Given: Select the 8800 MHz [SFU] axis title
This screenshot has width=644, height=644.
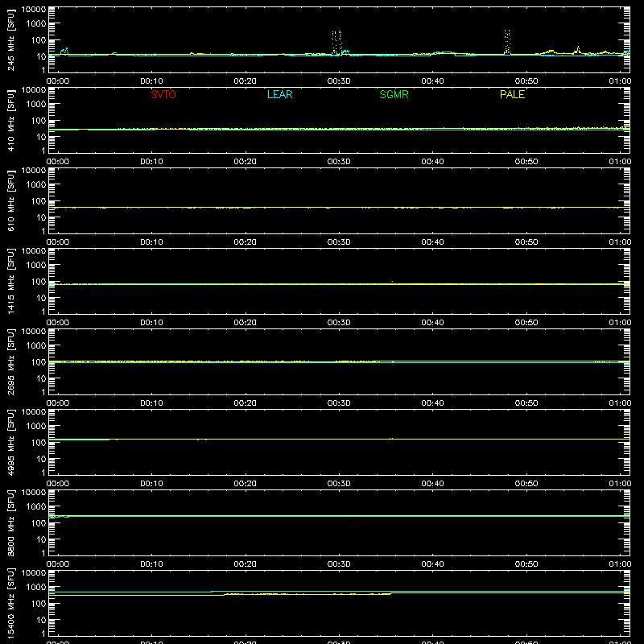Looking at the screenshot, I should click(x=11, y=523).
